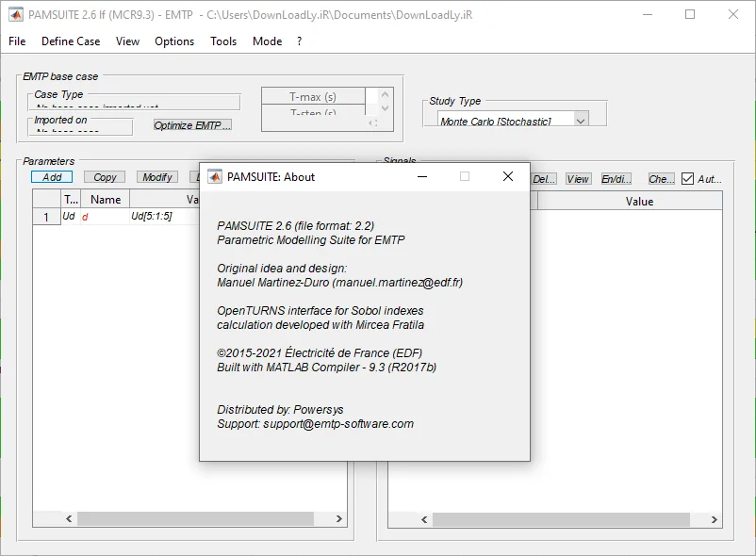Click the Optimize EMTP... button

(192, 125)
